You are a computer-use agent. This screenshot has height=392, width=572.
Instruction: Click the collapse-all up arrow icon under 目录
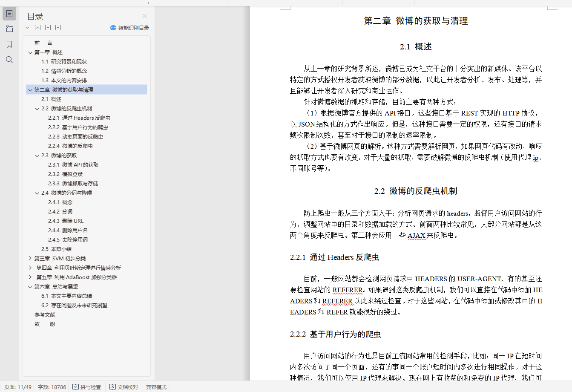(38, 28)
